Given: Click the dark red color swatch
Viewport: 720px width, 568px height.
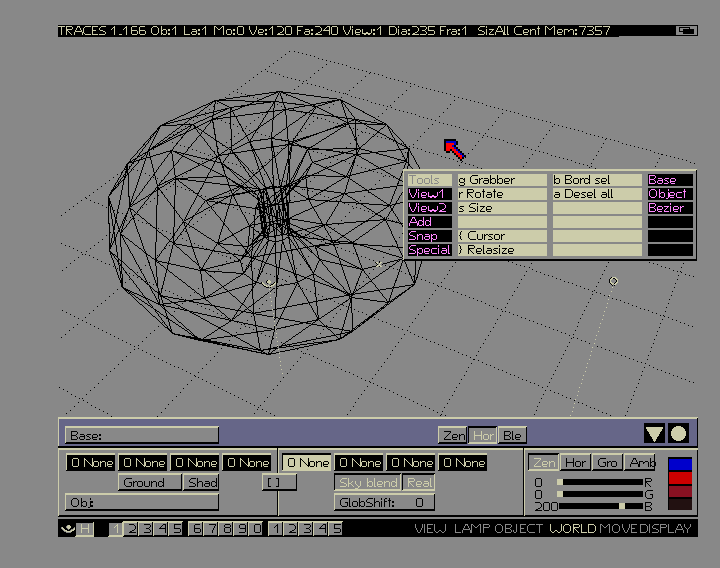Looking at the screenshot, I should (680, 491).
